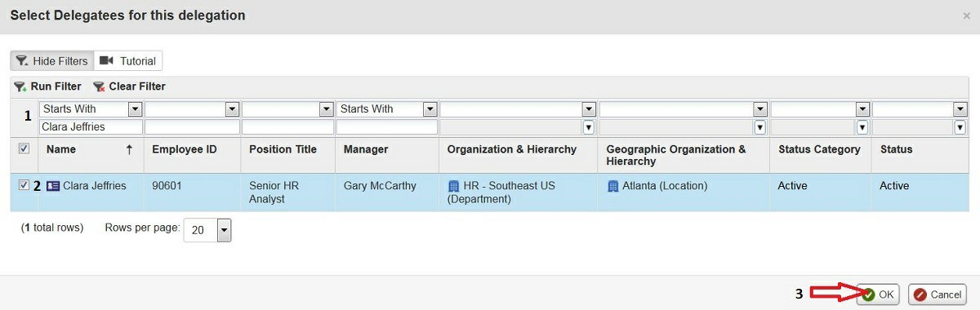Uncheck the Clara Jeffries row checkbox
This screenshot has height=310, width=980.
coord(24,185)
